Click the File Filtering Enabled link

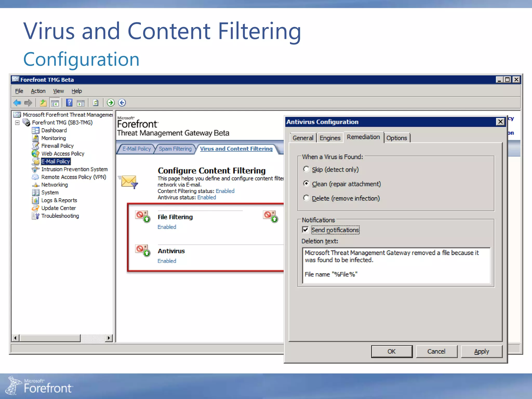(167, 227)
